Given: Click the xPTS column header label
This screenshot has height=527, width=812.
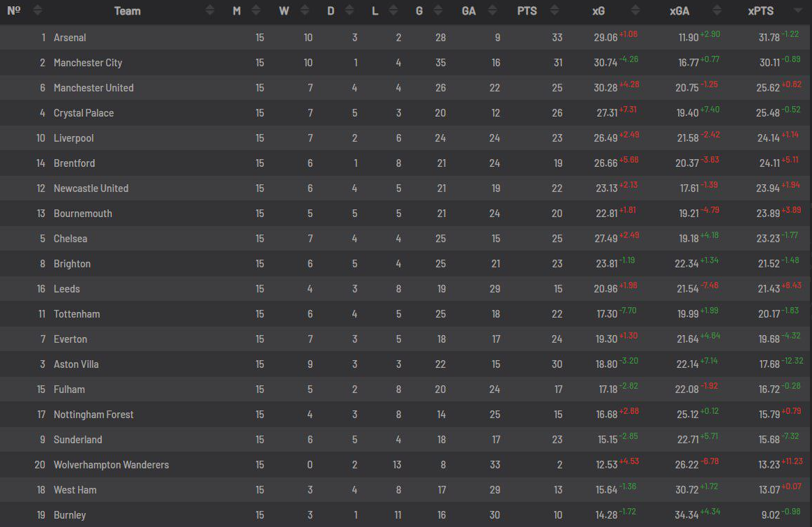Looking at the screenshot, I should [x=760, y=11].
